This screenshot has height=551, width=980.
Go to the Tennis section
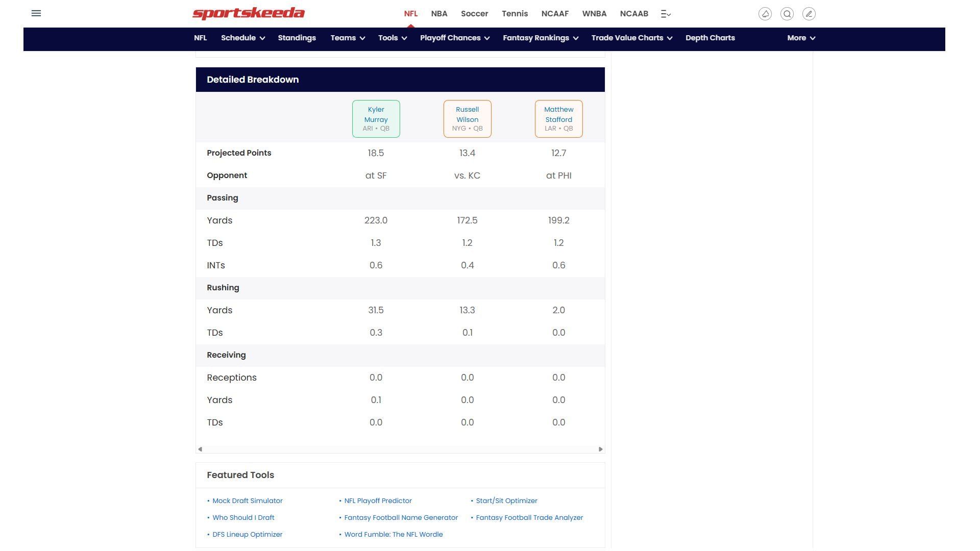(x=514, y=14)
